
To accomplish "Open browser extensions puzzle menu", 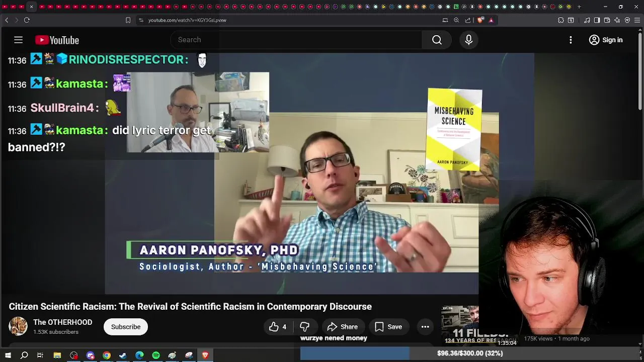I will point(561,20).
